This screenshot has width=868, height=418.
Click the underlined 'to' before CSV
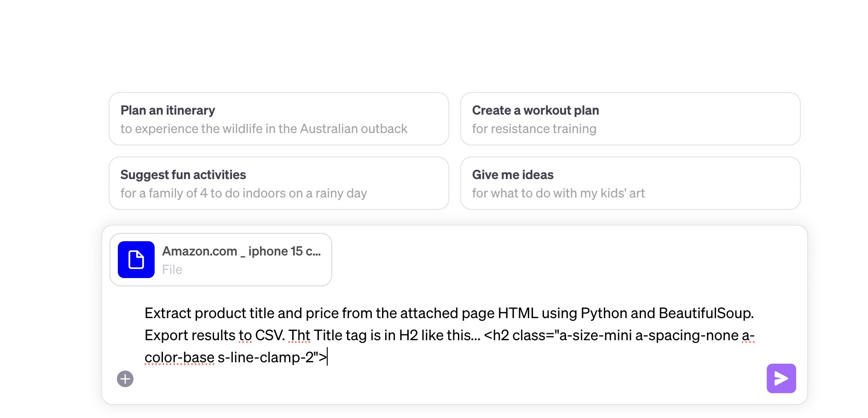pos(245,336)
